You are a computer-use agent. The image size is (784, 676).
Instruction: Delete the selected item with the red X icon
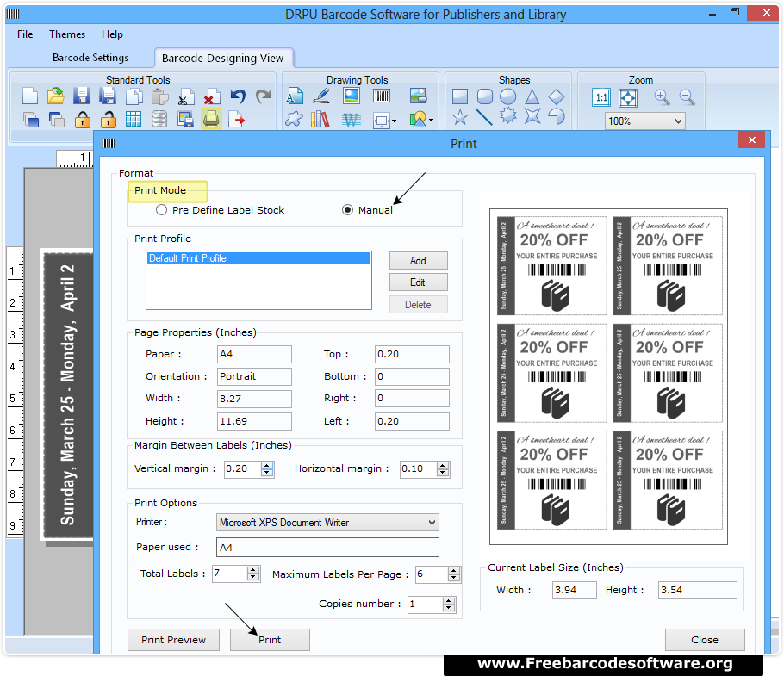[x=211, y=97]
